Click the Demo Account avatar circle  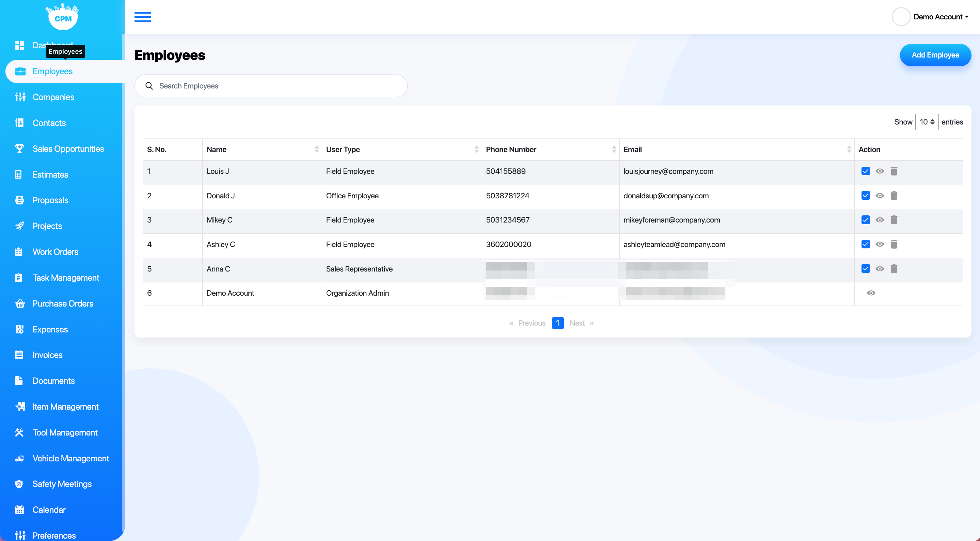click(x=901, y=17)
